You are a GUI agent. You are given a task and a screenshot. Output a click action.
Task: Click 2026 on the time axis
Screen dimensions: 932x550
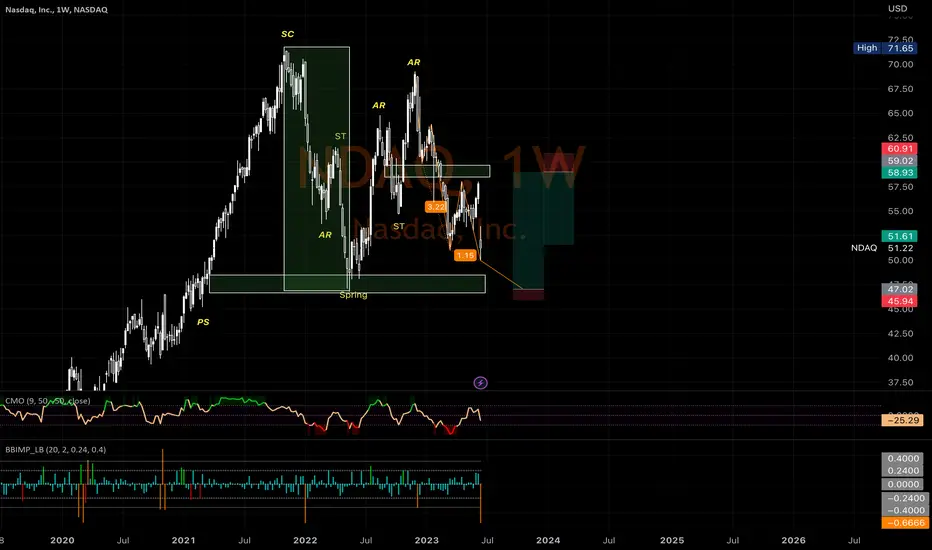coord(794,540)
